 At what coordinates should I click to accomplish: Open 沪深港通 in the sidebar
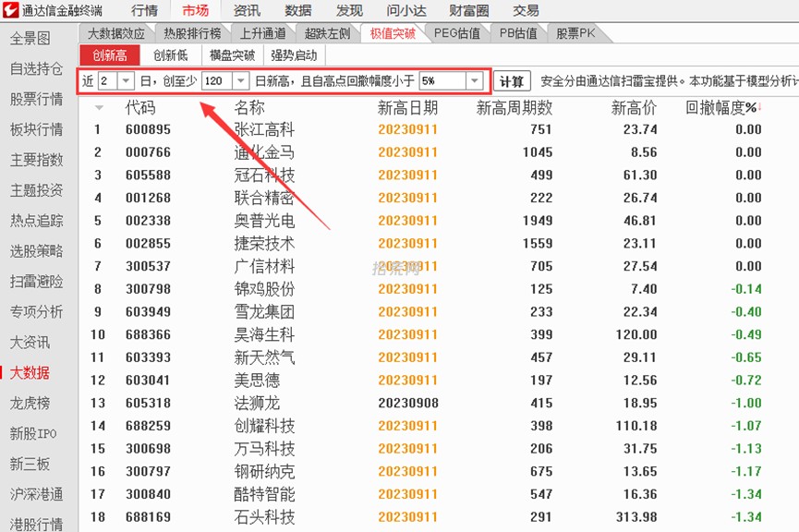tap(37, 494)
